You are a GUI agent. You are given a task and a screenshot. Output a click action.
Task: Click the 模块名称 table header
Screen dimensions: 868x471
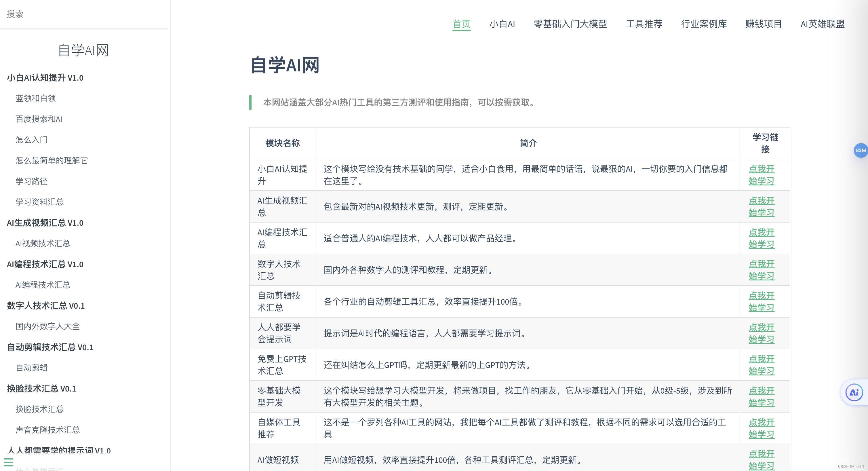point(283,143)
